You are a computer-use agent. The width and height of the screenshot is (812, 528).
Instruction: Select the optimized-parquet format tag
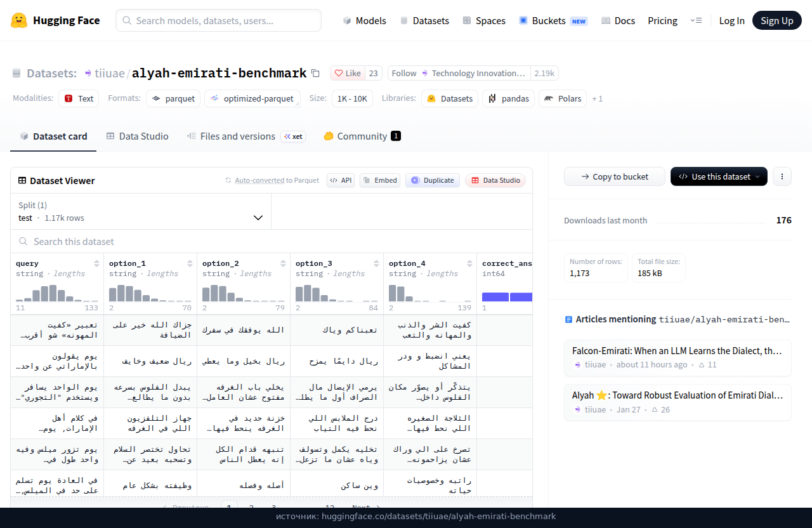coord(252,98)
